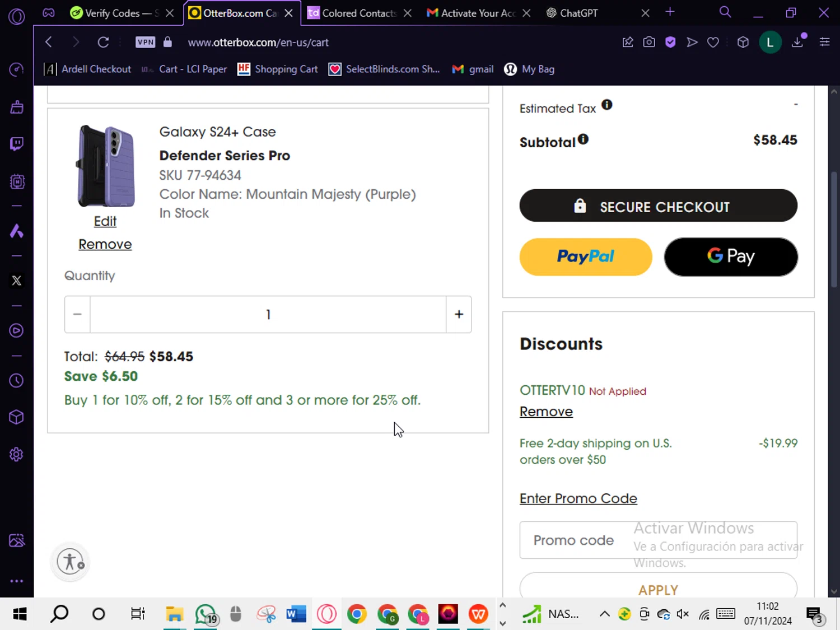
Task: Open SelectBlinds.com bookmark
Action: (384, 69)
